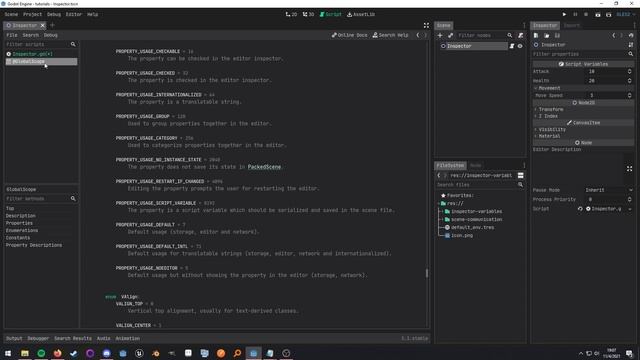Screen dimensions: 640x360
Task: Open object properties tool menu icon
Action: tap(631, 45)
